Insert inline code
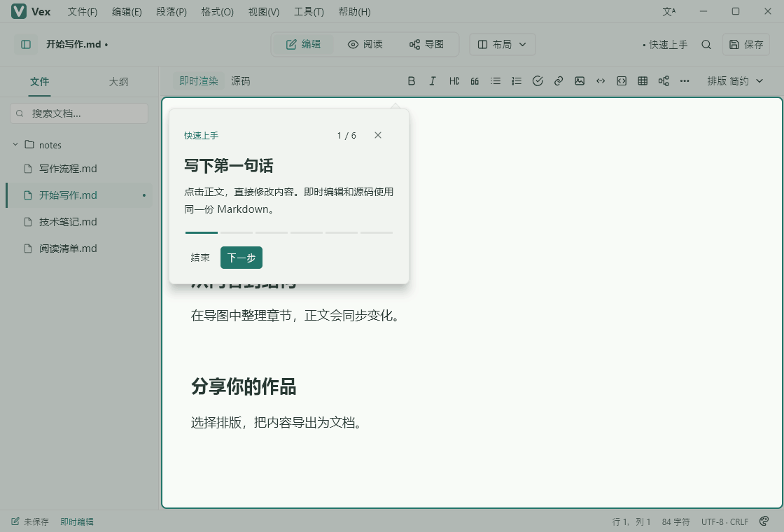784x532 pixels. 601,81
